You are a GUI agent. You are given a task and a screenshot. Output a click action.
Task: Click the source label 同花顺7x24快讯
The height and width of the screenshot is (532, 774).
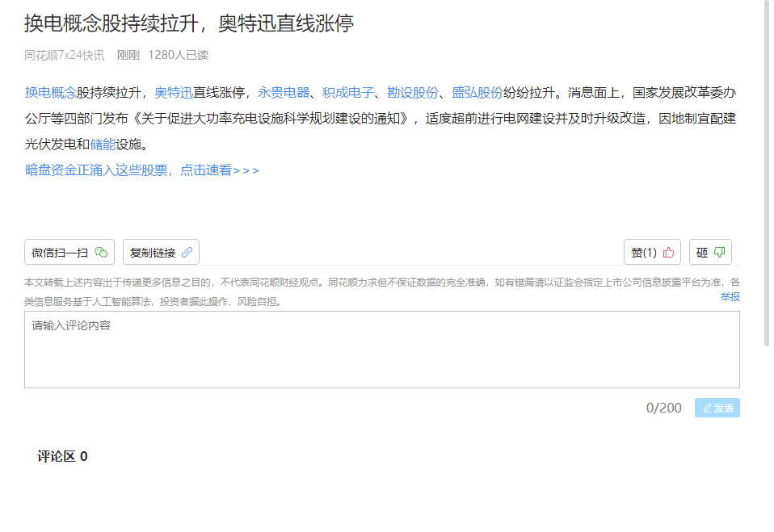[x=65, y=55]
